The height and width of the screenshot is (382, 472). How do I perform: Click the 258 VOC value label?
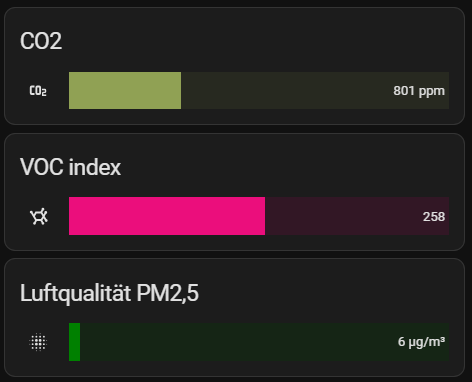pos(434,217)
